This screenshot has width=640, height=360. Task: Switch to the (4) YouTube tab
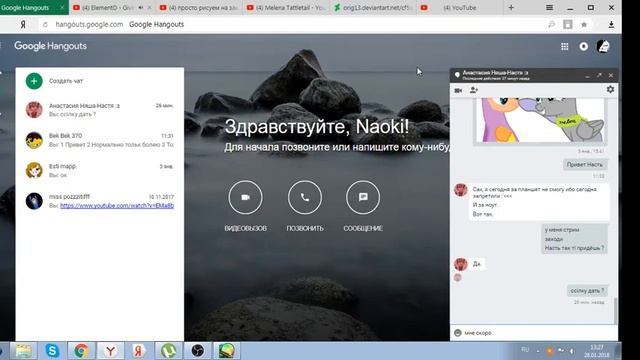(x=459, y=7)
